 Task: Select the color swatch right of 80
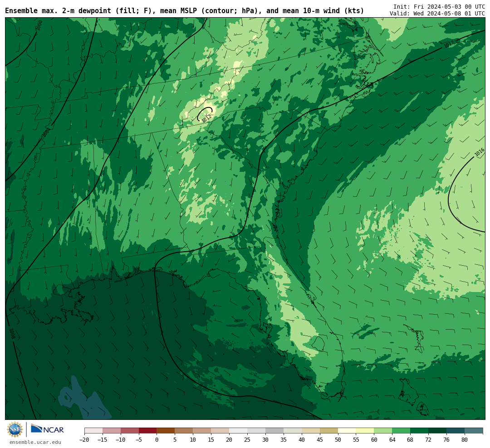pos(474,430)
